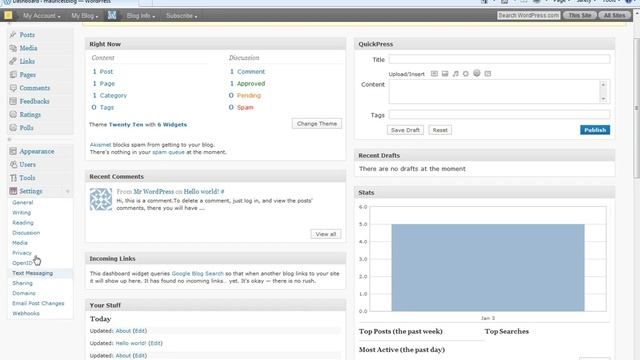Click the Search WordPress.com field
This screenshot has height=360, width=640.
529,16
